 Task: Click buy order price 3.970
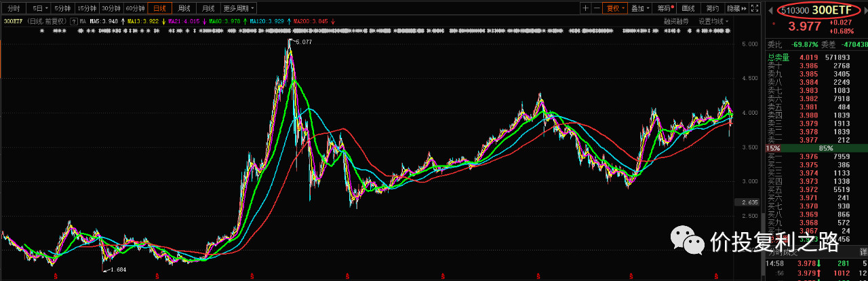pyautogui.click(x=808, y=206)
